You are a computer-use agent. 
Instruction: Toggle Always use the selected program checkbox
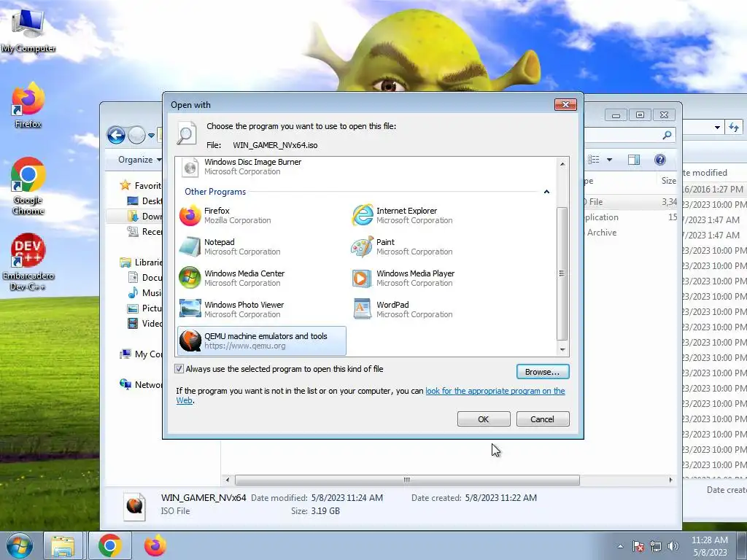pyautogui.click(x=179, y=368)
